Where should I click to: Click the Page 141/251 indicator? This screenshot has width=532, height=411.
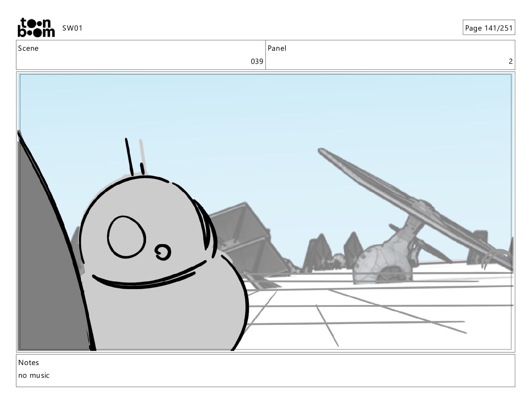coord(489,28)
